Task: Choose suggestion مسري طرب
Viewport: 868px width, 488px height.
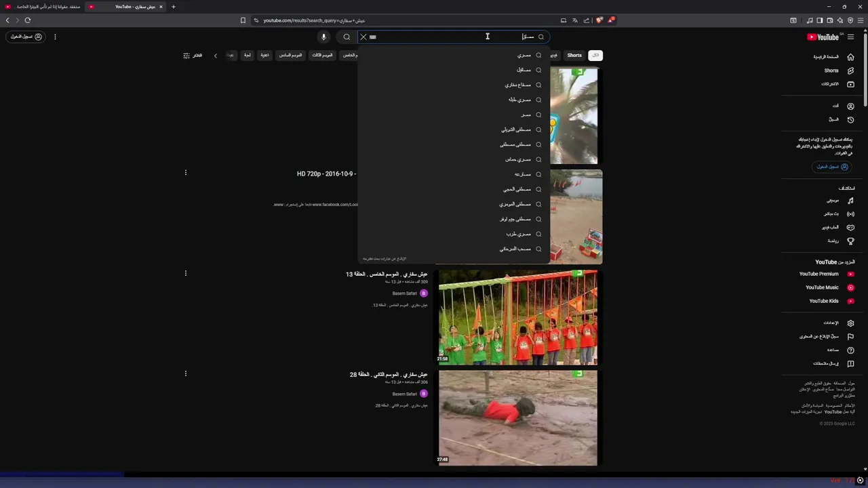Action: click(454, 234)
